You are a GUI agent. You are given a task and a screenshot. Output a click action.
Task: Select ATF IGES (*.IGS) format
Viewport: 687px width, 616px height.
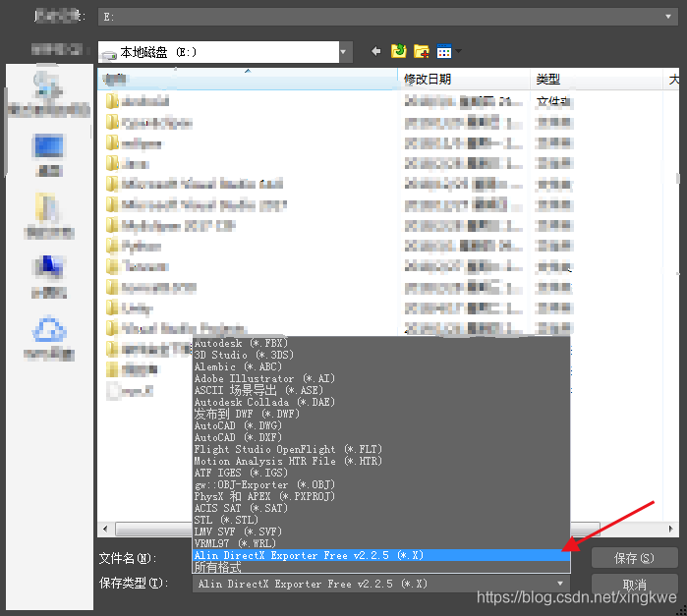(381, 474)
